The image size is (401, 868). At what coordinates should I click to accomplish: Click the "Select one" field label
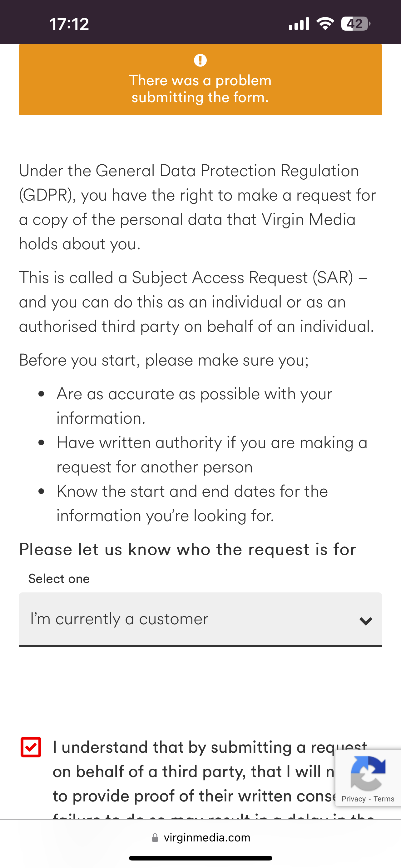tap(59, 579)
